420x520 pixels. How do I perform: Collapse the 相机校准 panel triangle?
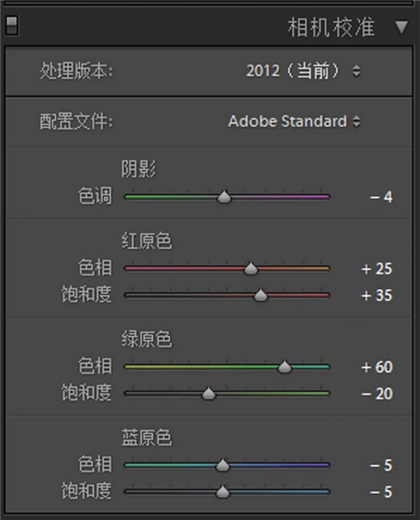tap(401, 27)
